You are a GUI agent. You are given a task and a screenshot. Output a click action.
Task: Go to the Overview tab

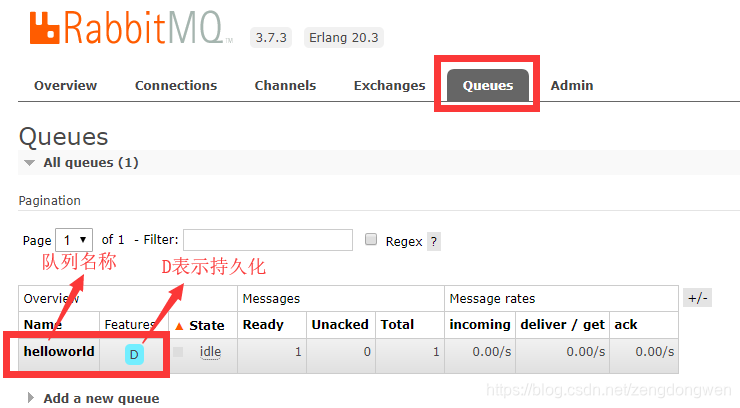(65, 85)
